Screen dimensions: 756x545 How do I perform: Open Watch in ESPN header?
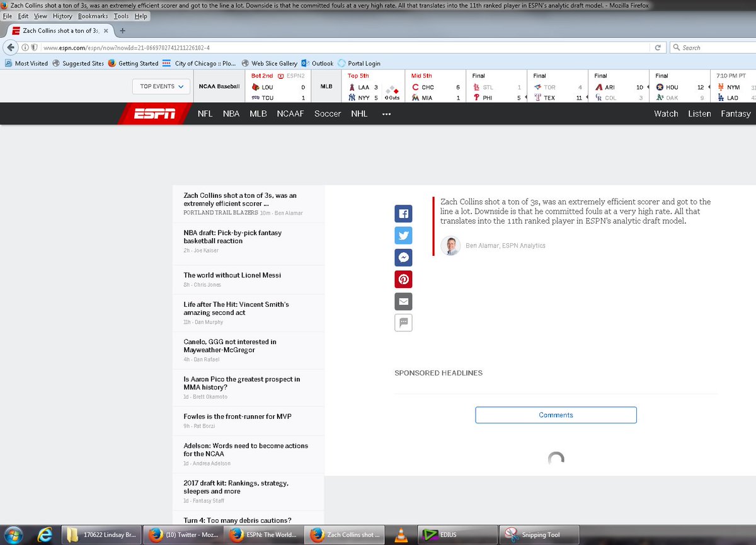(x=666, y=114)
